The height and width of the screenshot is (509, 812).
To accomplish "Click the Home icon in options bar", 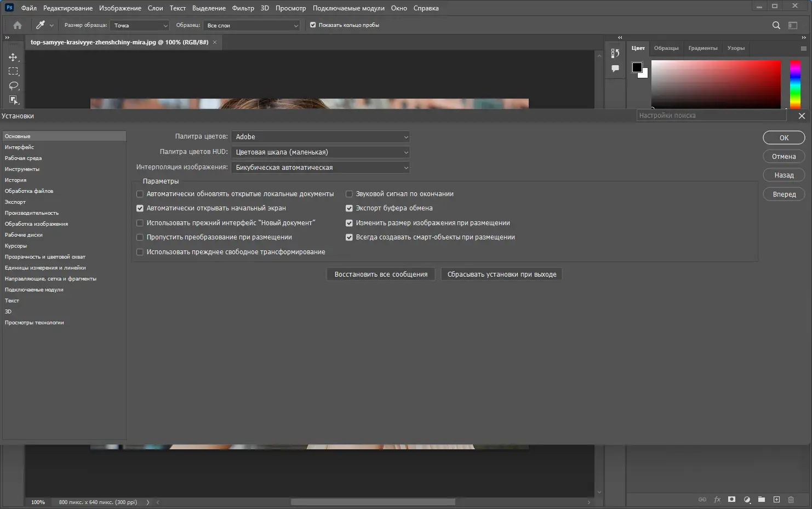I will 18,25.
